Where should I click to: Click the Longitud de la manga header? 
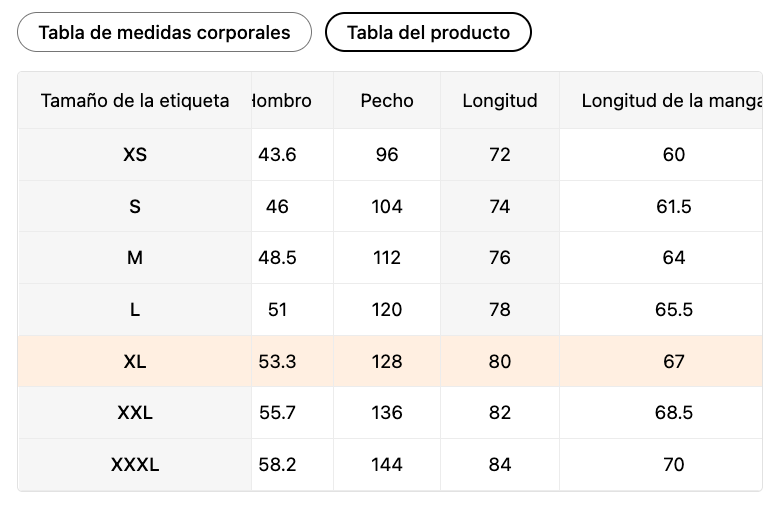pyautogui.click(x=670, y=100)
